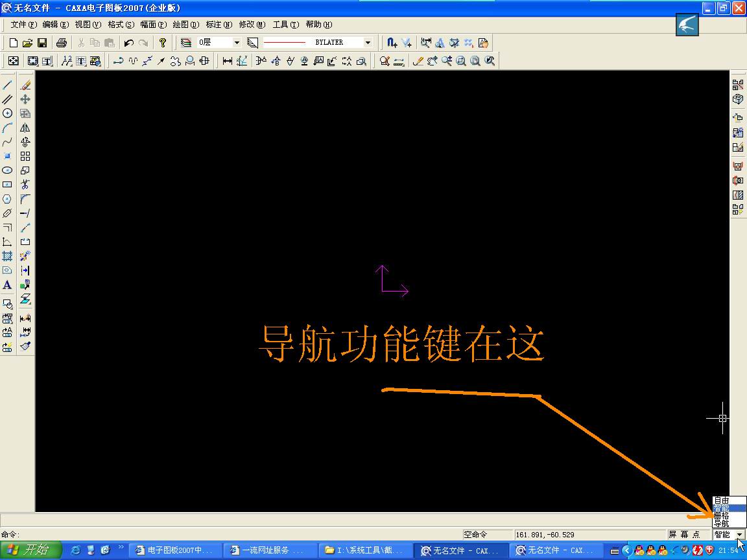Redo the last undone operation
The image size is (747, 560).
pyautogui.click(x=143, y=43)
